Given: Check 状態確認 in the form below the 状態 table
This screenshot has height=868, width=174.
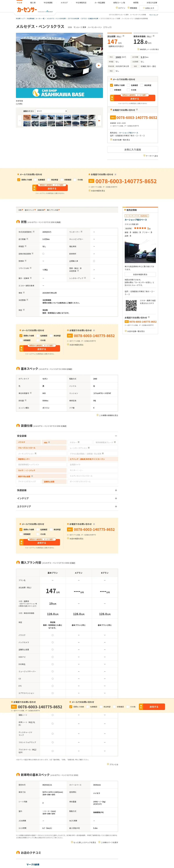Looking at the screenshot, I should coord(21,340).
